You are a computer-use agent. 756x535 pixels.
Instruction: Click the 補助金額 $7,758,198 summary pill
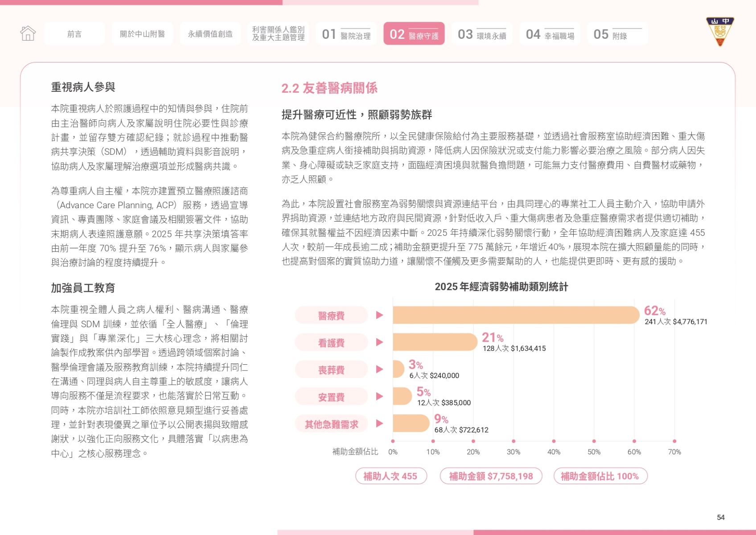point(491,476)
